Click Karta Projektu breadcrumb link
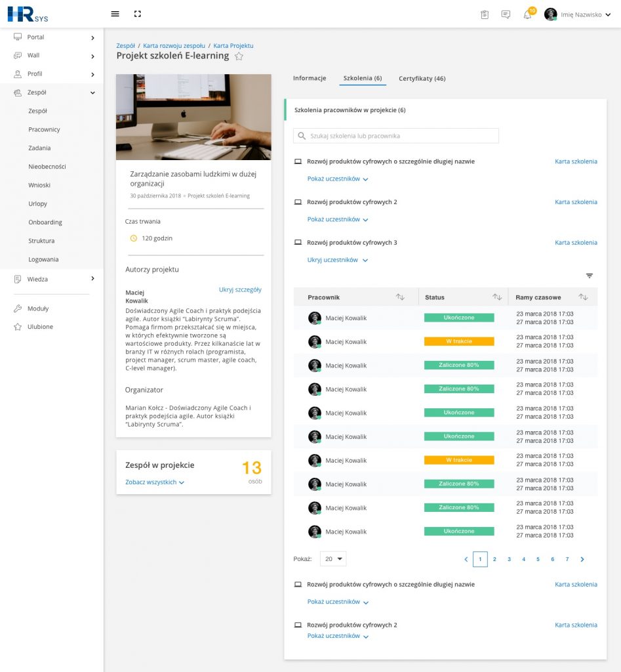The width and height of the screenshot is (621, 672). pos(233,46)
